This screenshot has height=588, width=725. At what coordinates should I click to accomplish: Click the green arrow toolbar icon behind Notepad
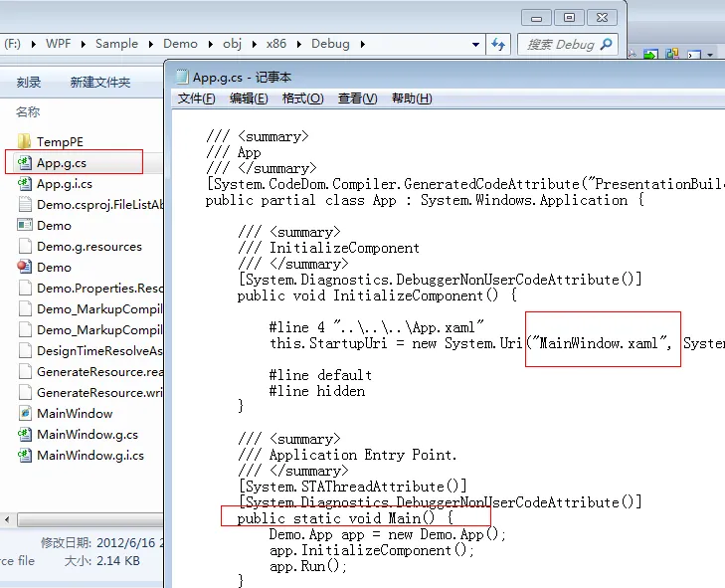tap(650, 55)
